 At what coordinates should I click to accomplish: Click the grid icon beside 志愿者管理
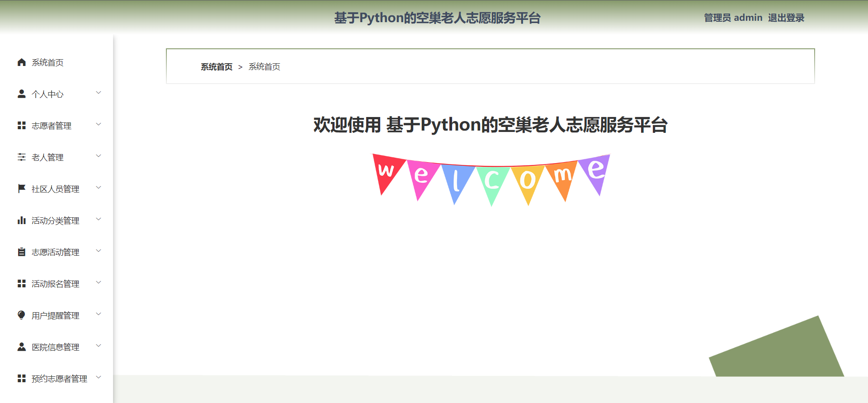coord(22,126)
